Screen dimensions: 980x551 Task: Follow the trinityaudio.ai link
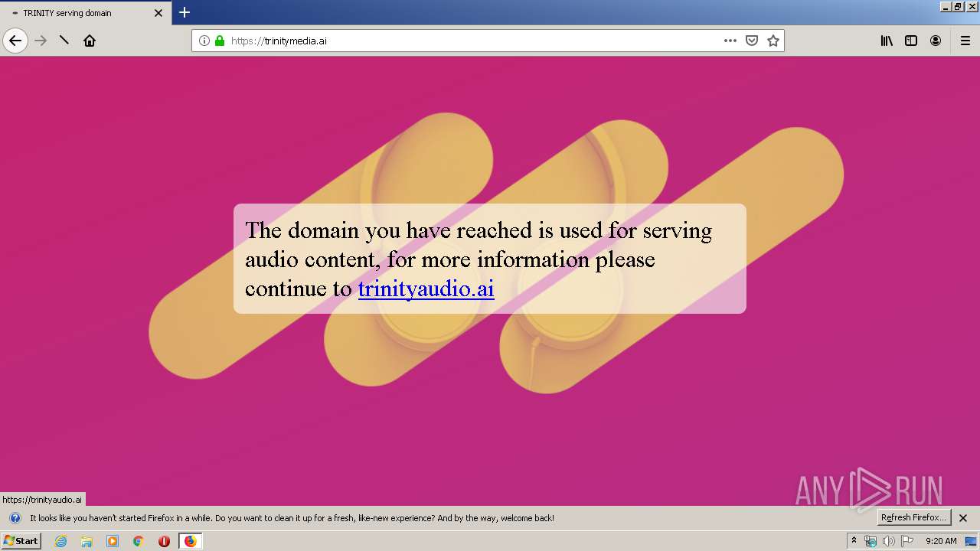click(x=426, y=289)
